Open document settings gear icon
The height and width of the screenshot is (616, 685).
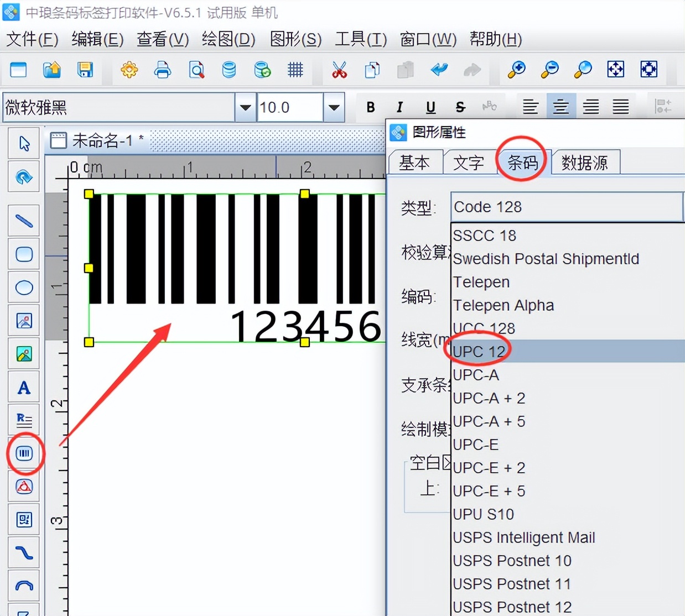tap(129, 70)
